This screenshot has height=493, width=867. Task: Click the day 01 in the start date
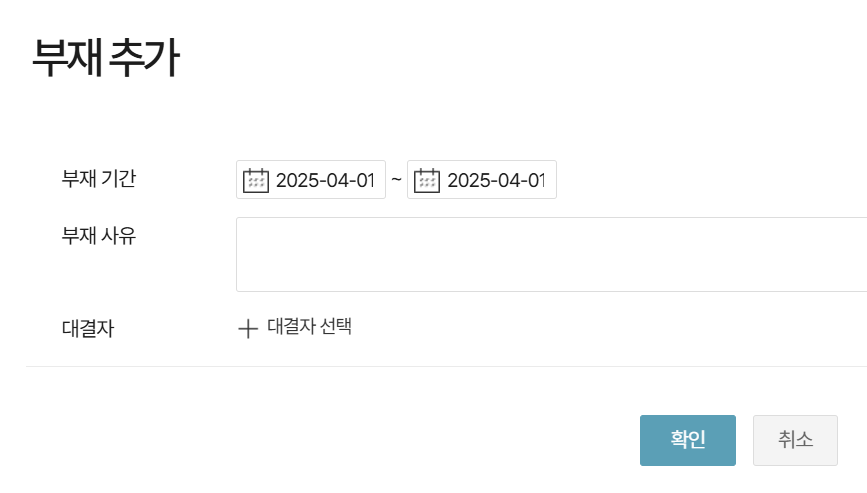[x=364, y=180]
